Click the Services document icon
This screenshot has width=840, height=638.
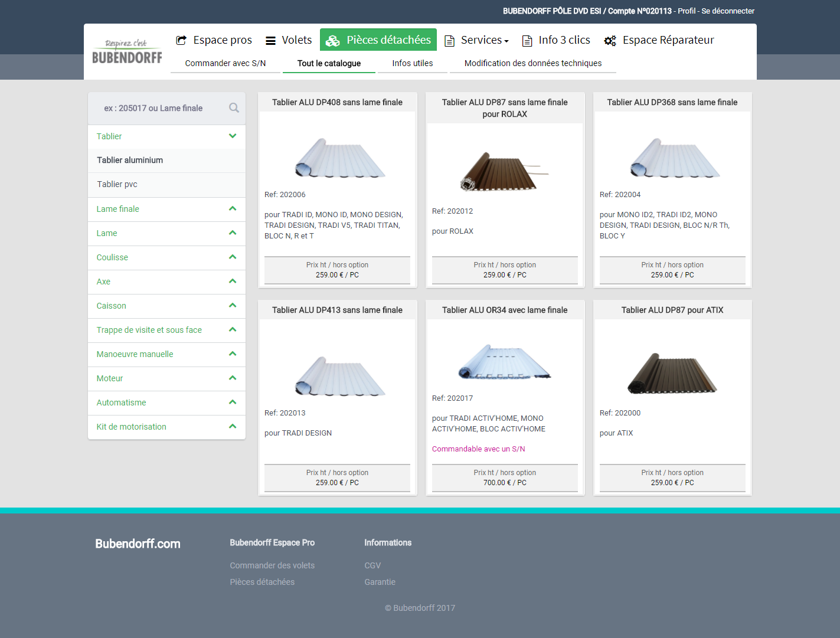click(x=449, y=41)
